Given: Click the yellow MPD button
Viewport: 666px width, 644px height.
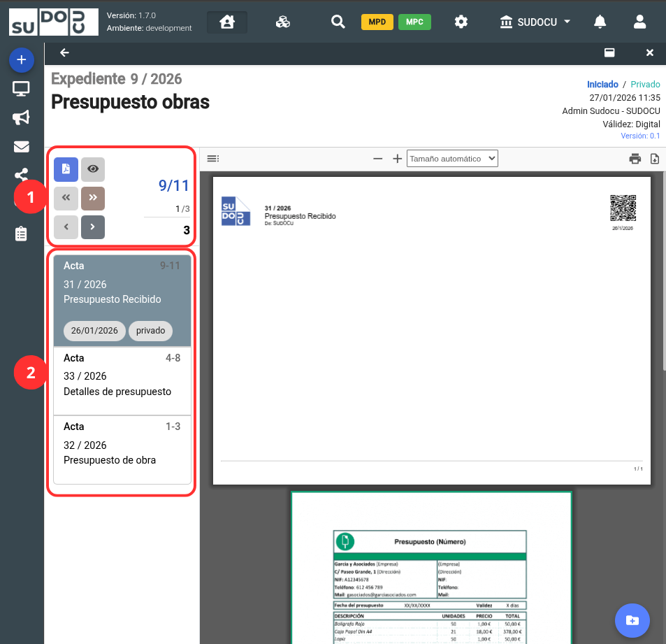Looking at the screenshot, I should point(377,22).
